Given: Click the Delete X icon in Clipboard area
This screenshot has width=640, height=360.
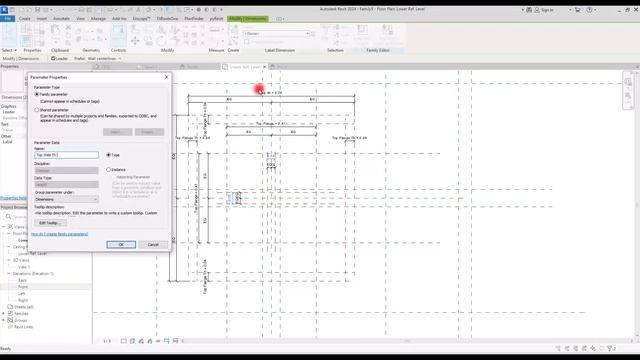Looking at the screenshot, I should [68, 28].
